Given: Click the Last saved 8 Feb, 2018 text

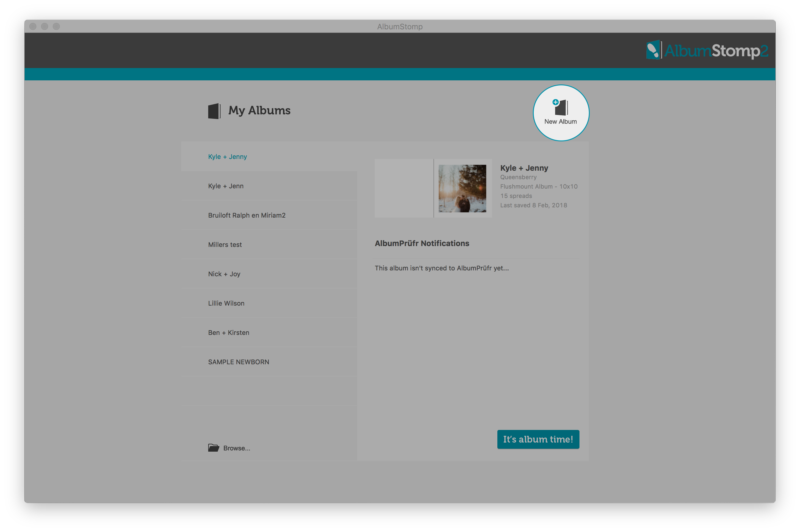Looking at the screenshot, I should [534, 205].
